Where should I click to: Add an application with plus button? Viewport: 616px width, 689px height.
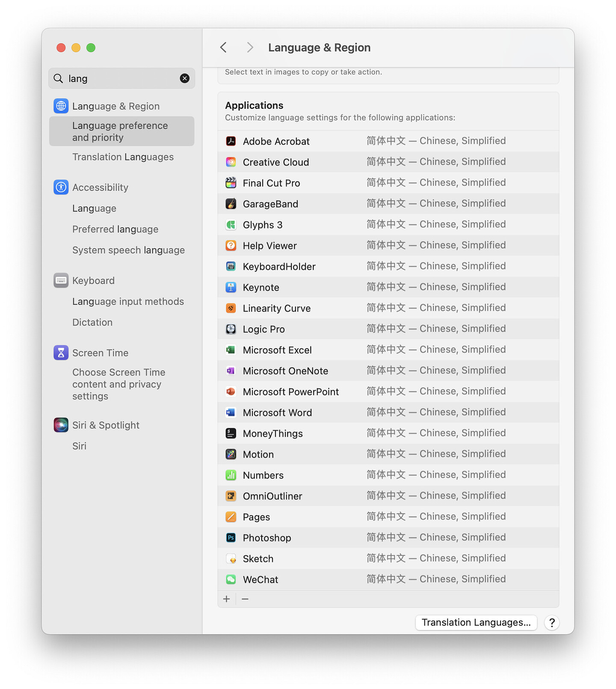(227, 599)
